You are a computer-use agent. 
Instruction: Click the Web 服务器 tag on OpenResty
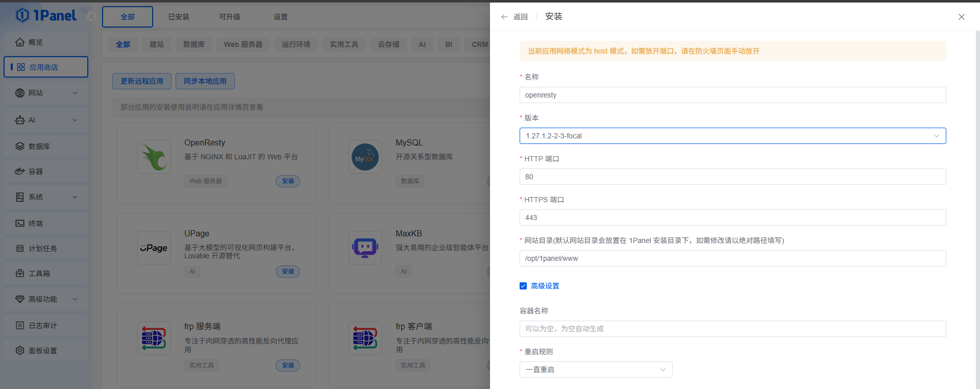tap(206, 181)
